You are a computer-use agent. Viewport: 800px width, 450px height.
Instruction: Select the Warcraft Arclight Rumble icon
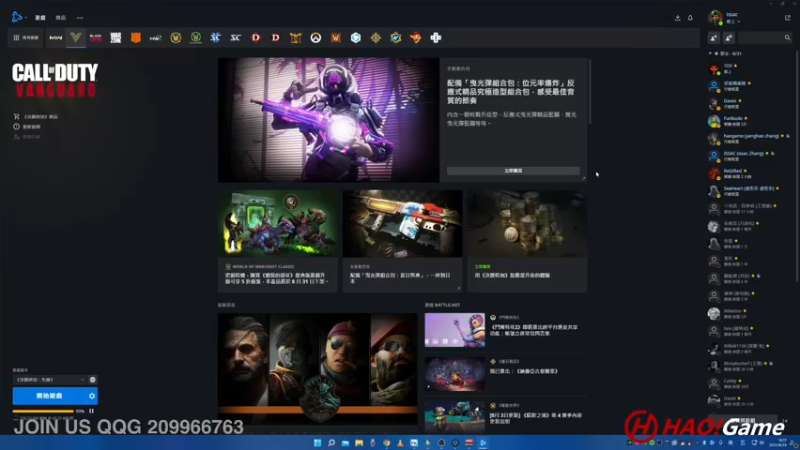click(395, 38)
